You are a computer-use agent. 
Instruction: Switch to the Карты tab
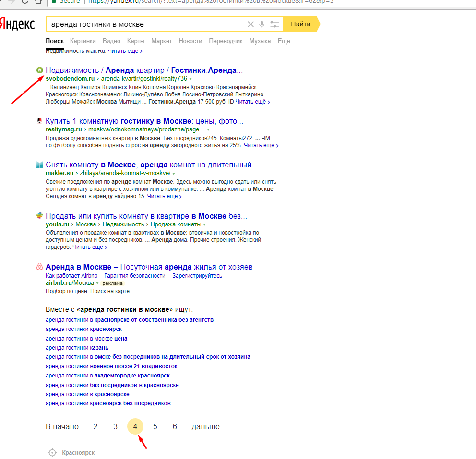136,41
